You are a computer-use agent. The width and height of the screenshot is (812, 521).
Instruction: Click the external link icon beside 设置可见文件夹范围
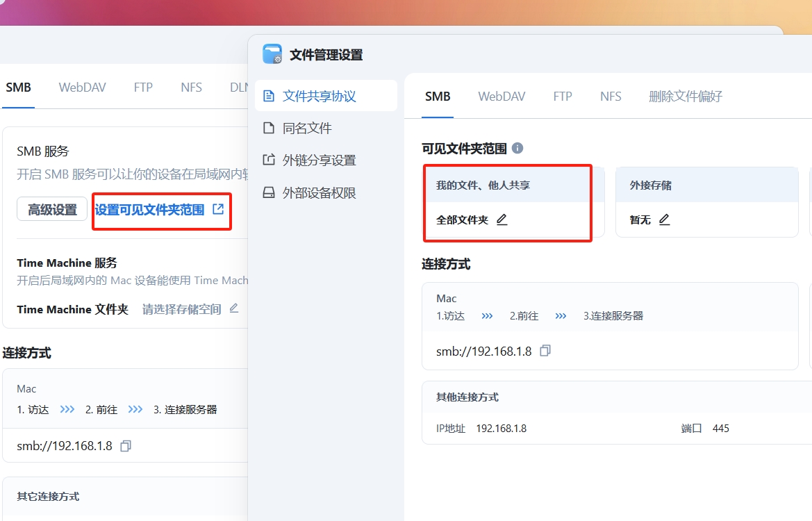click(x=218, y=209)
